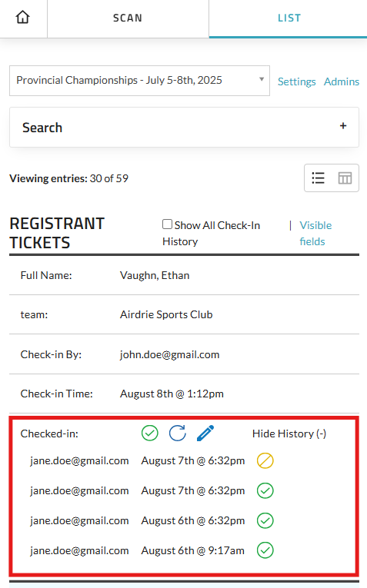
Task: Click the Search panel header
Action: click(184, 127)
